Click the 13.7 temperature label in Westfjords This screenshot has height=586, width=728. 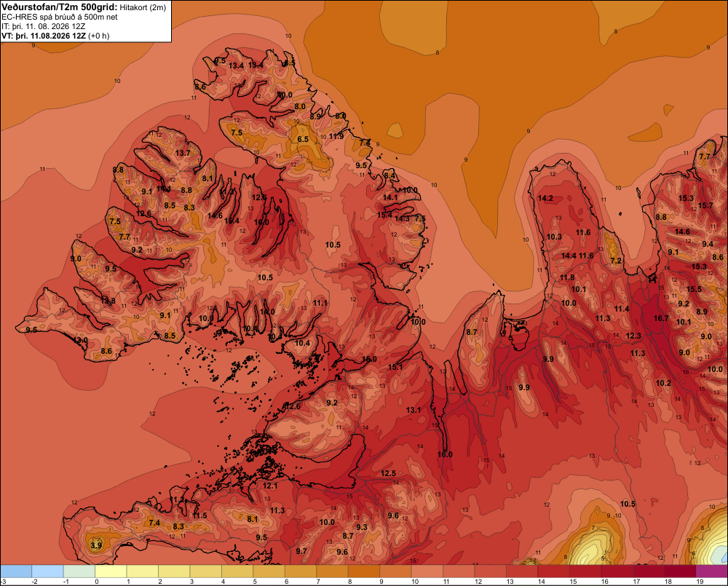(x=183, y=153)
